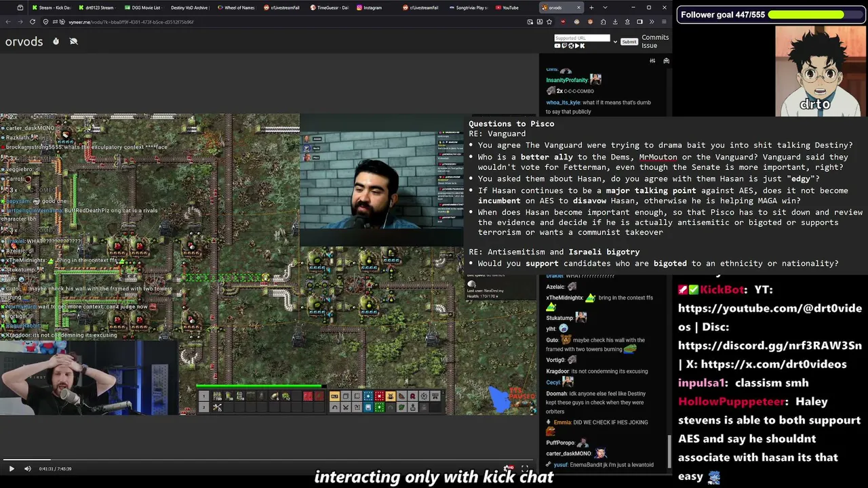
Task: Click username PuffPoropo in chat panel
Action: coord(560,443)
